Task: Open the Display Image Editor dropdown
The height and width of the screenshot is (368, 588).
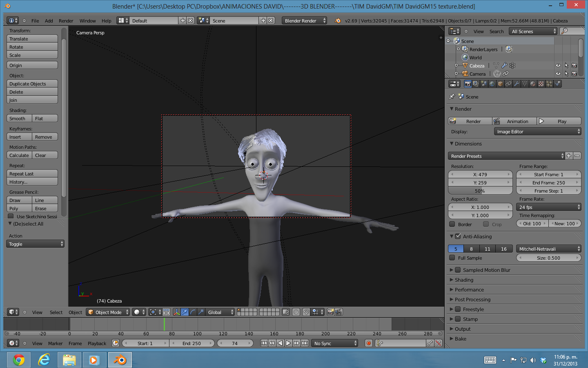Action: [537, 132]
